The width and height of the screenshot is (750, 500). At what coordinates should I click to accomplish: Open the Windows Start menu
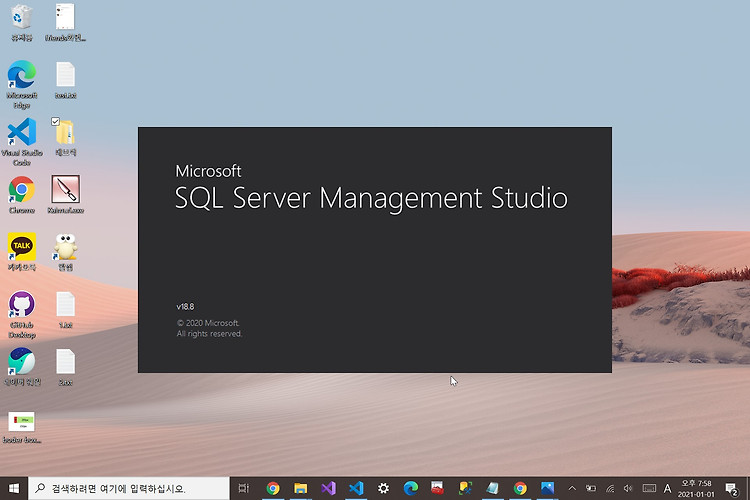(x=14, y=488)
